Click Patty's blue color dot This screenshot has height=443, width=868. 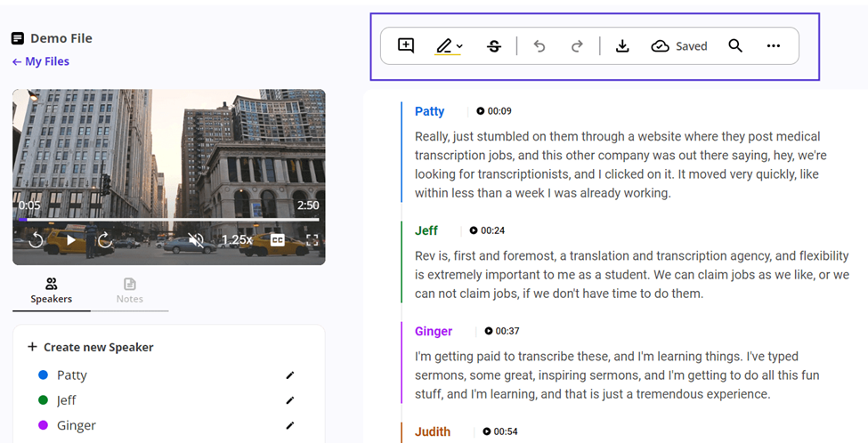click(44, 375)
